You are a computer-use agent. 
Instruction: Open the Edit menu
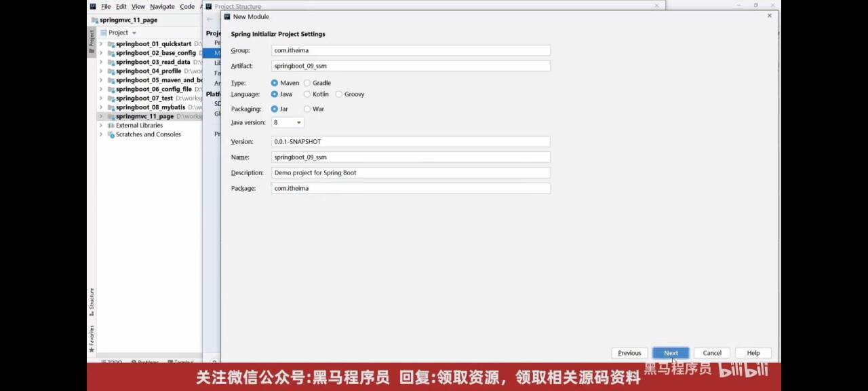click(x=121, y=7)
